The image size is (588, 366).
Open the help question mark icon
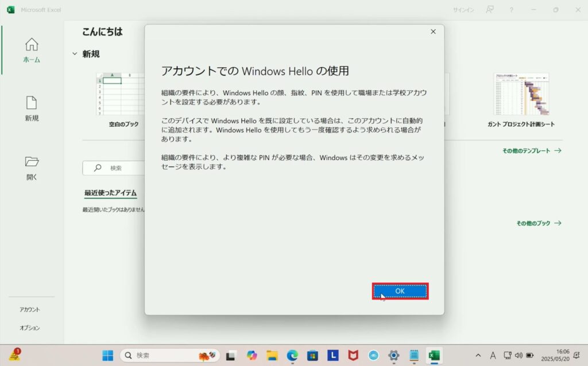[x=511, y=10]
